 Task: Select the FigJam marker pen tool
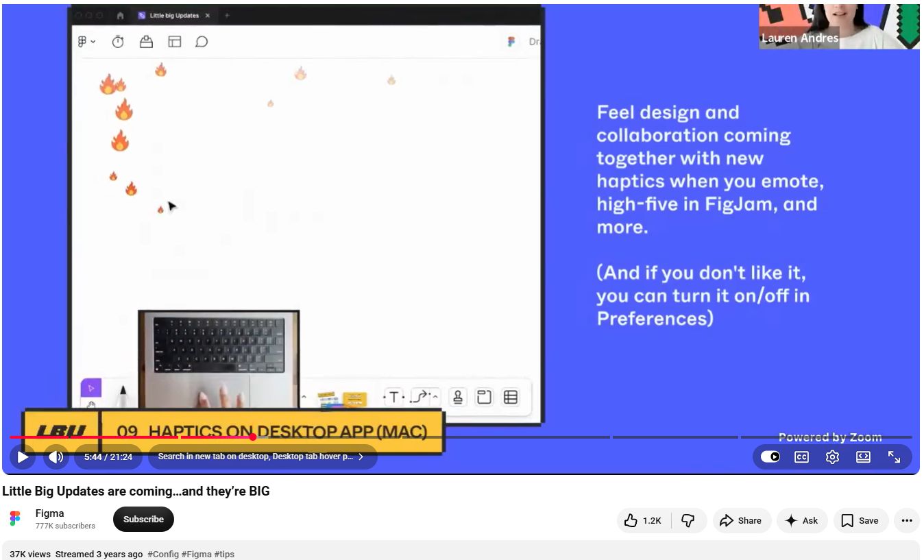pyautogui.click(x=123, y=396)
